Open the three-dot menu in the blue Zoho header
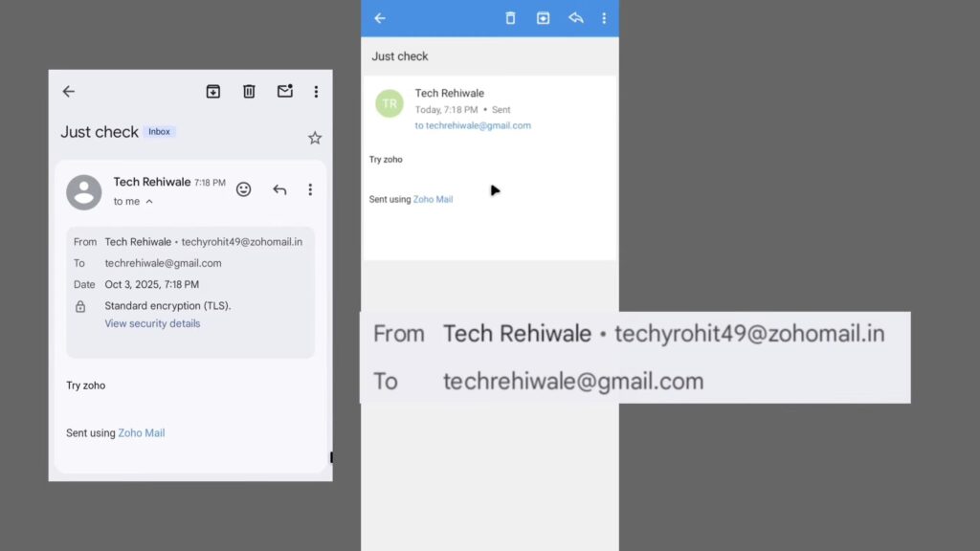 pyautogui.click(x=604, y=18)
